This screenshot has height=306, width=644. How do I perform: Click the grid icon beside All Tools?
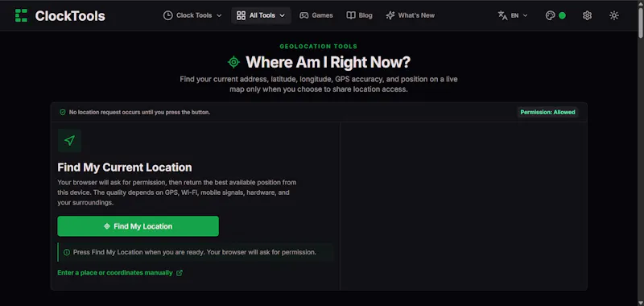pos(241,15)
